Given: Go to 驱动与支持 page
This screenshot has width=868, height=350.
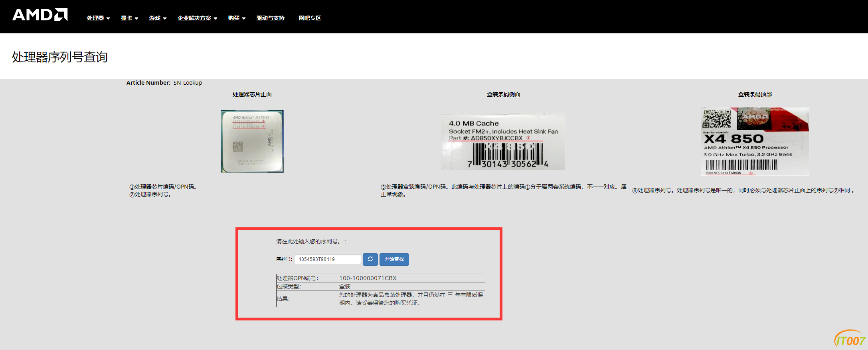Looking at the screenshot, I should click(270, 18).
